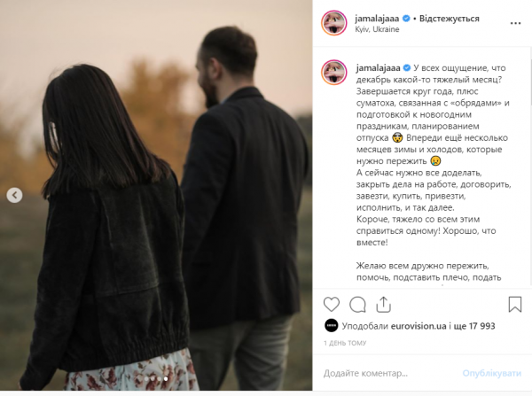Open the jamalajaaa profile picture in the header

pyautogui.click(x=334, y=23)
